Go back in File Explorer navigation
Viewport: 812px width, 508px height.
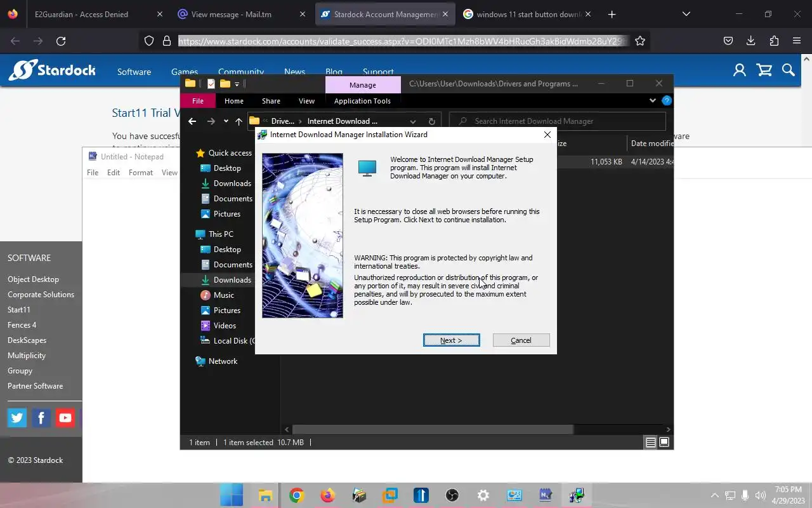tap(192, 121)
